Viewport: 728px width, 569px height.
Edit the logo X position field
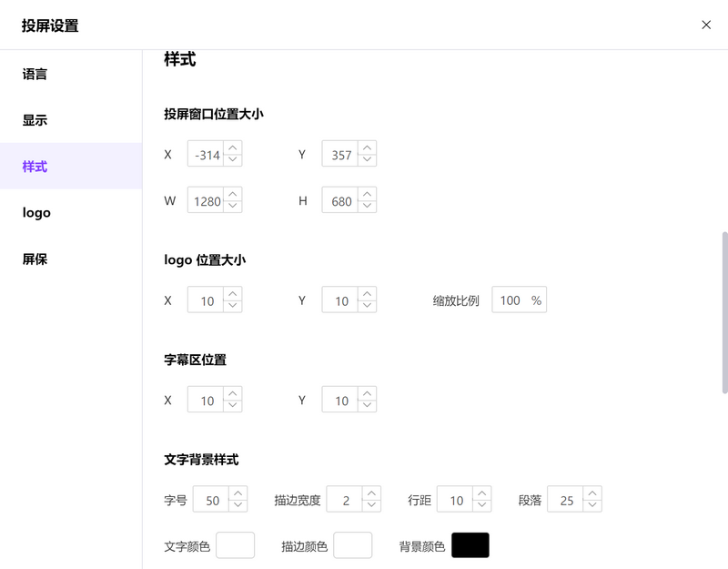point(206,300)
